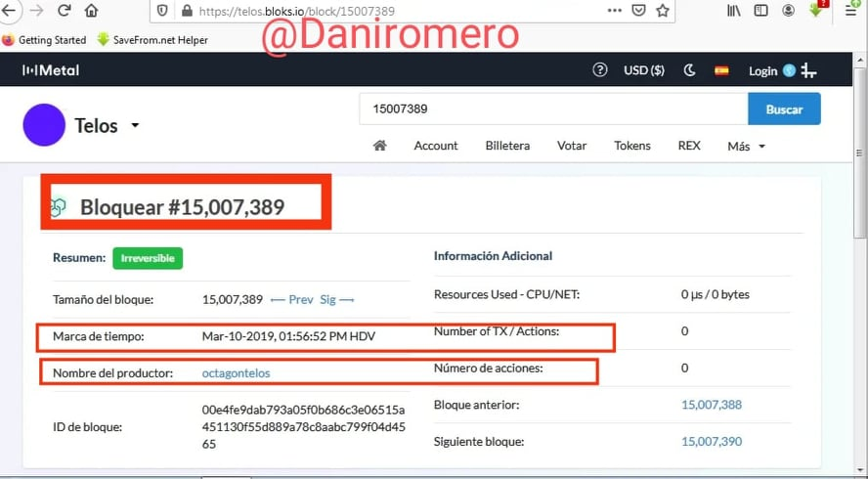Click the 'Bloquear #15,007,389' title text
The height and width of the screenshot is (479, 868).
pyautogui.click(x=182, y=207)
